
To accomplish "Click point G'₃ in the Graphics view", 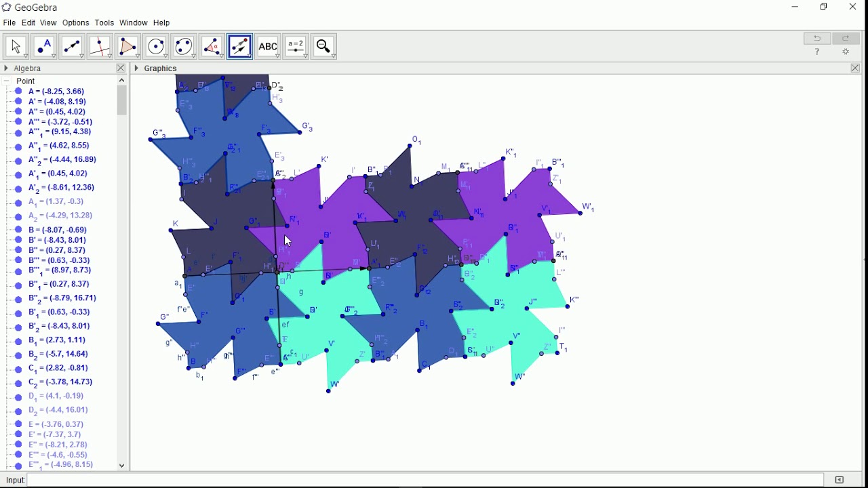I will [300, 132].
